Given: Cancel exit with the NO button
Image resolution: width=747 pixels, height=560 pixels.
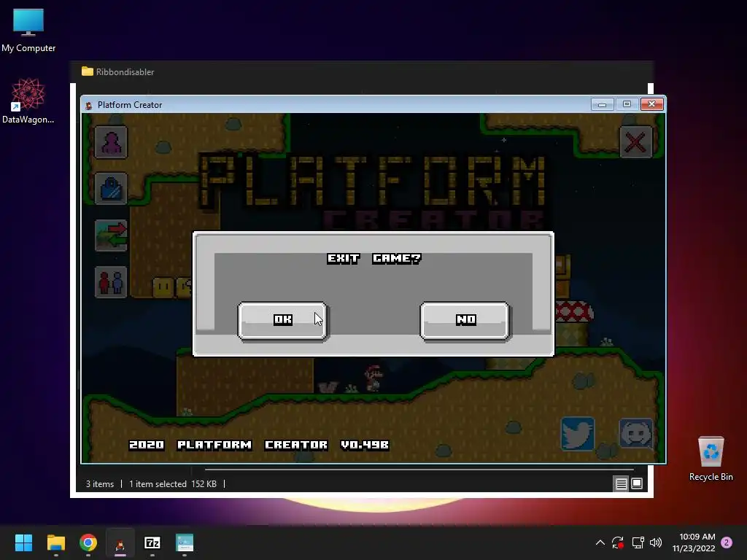Looking at the screenshot, I should point(465,321).
